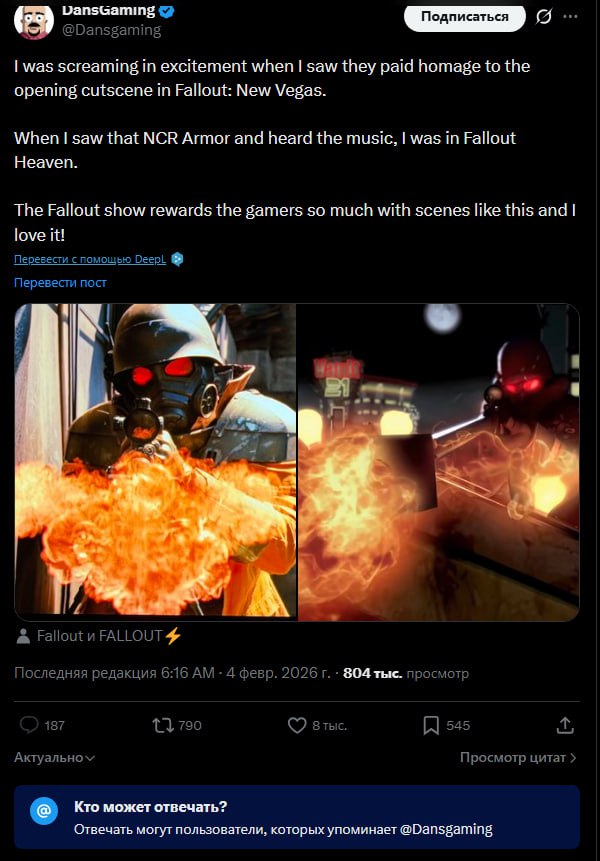Open the right New Vegas cutscene image
The width and height of the screenshot is (600, 861).
pyautogui.click(x=439, y=462)
